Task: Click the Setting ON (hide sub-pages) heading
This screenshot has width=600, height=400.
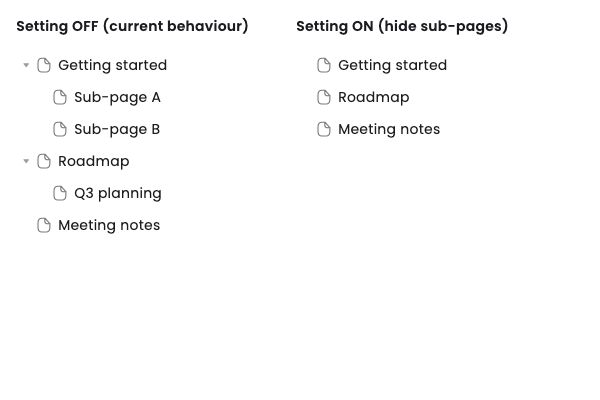Action: coord(402,26)
